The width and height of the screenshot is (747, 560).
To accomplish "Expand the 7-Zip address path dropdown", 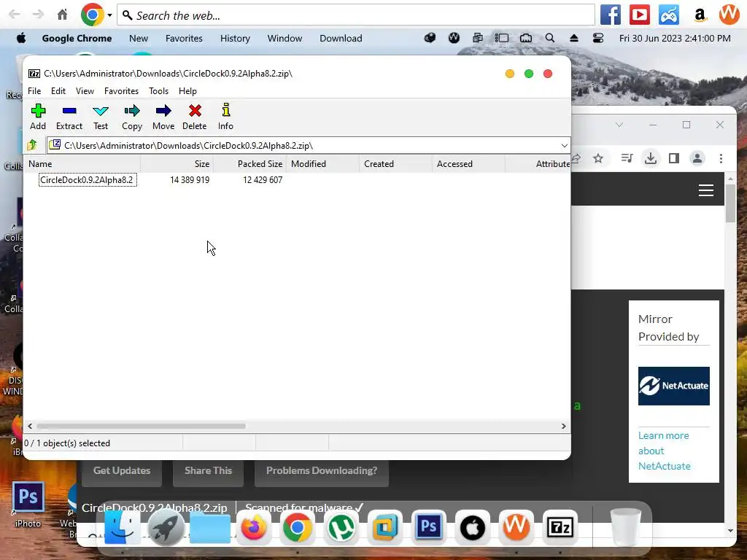I will tap(564, 145).
